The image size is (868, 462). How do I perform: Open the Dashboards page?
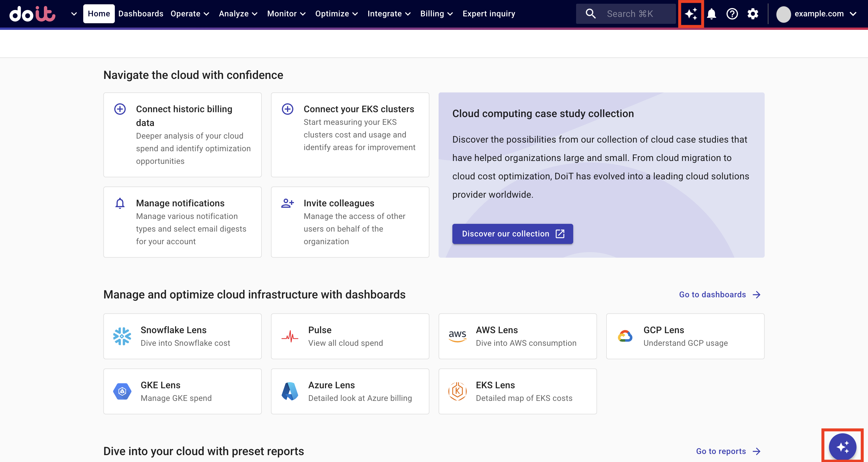coord(141,14)
